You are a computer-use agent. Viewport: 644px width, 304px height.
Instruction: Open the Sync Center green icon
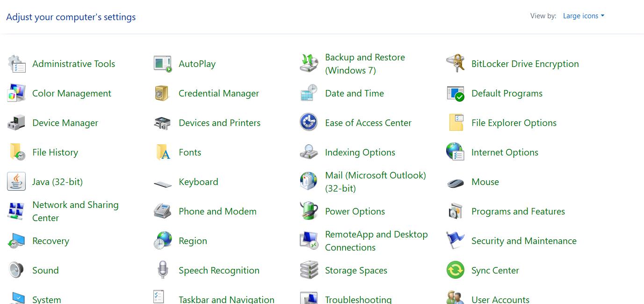tap(455, 270)
